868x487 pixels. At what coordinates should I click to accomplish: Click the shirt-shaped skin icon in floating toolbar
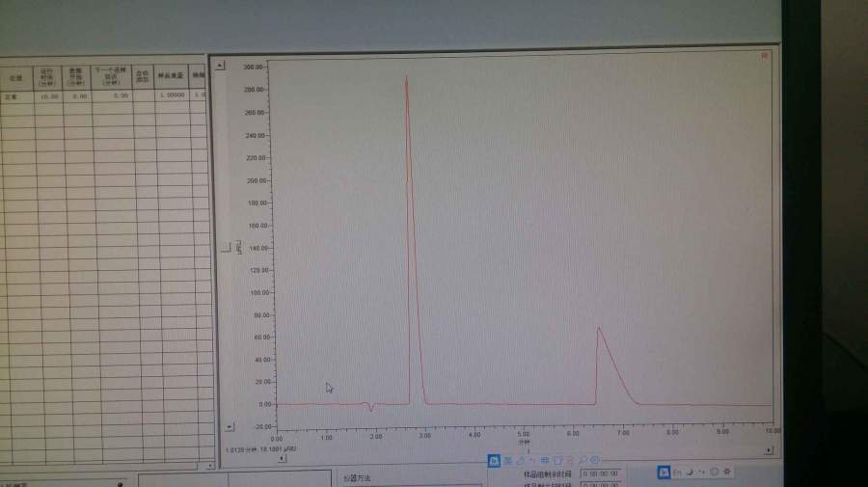point(558,460)
